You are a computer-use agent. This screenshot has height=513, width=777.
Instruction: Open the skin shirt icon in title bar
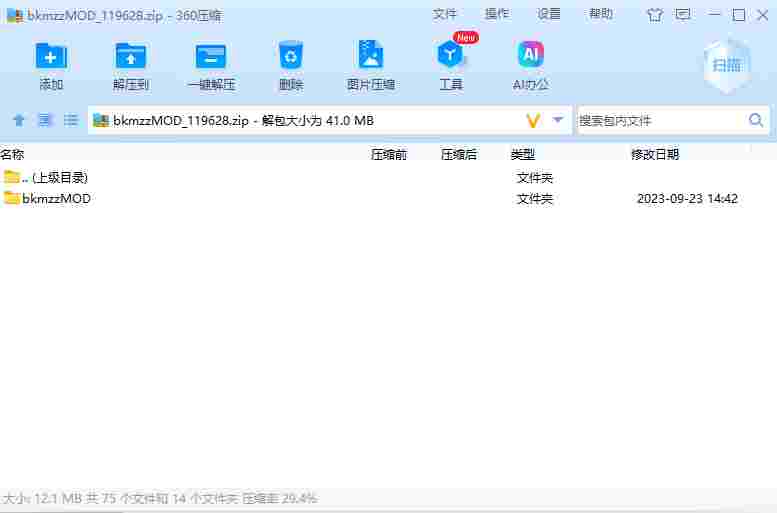[655, 15]
